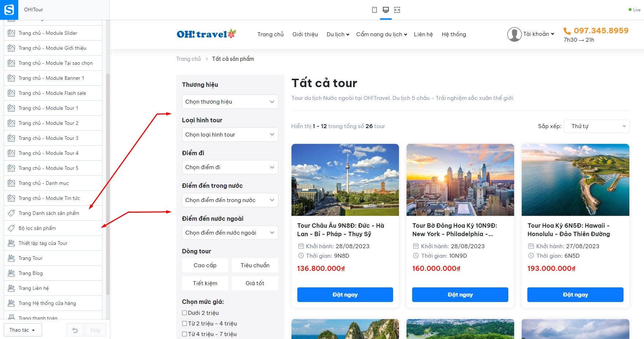
Task: Click the Sapo S logo icon
Action: coord(9,10)
